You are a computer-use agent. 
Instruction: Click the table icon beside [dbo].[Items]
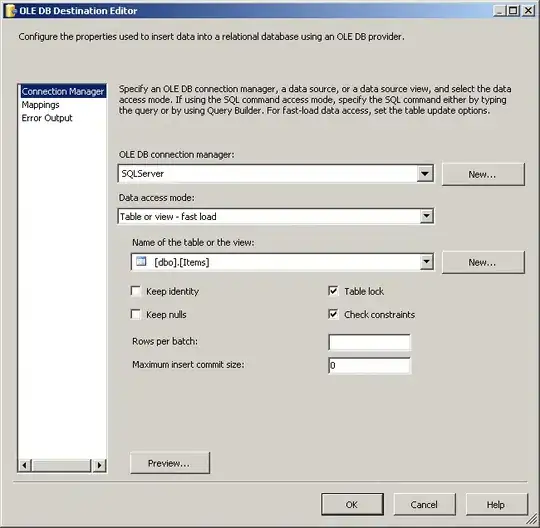141,261
